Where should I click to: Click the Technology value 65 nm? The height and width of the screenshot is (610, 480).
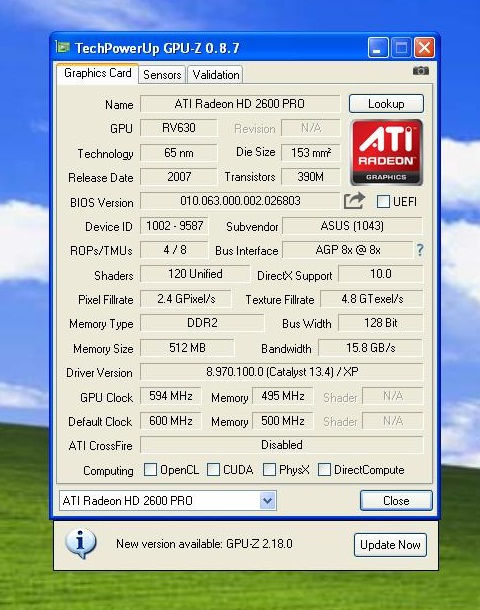(179, 152)
